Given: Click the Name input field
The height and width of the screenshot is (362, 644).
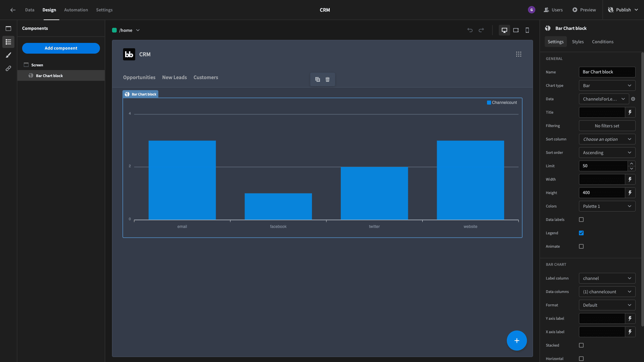Looking at the screenshot, I should click(x=607, y=72).
